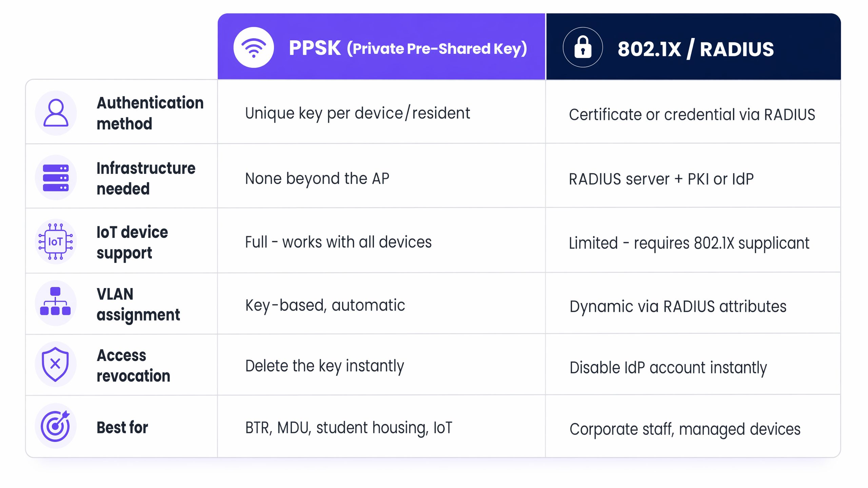Click the IoT chip icon
The width and height of the screenshot is (868, 488).
56,242
